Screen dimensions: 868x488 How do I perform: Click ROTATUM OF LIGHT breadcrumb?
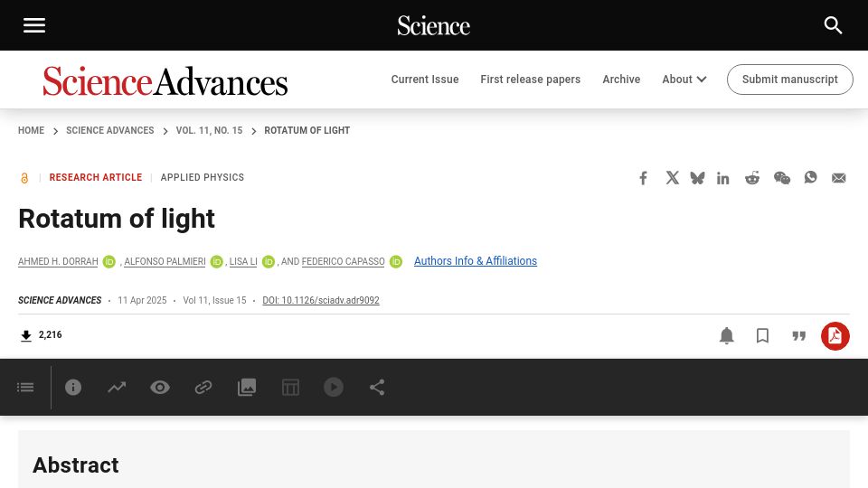click(307, 130)
